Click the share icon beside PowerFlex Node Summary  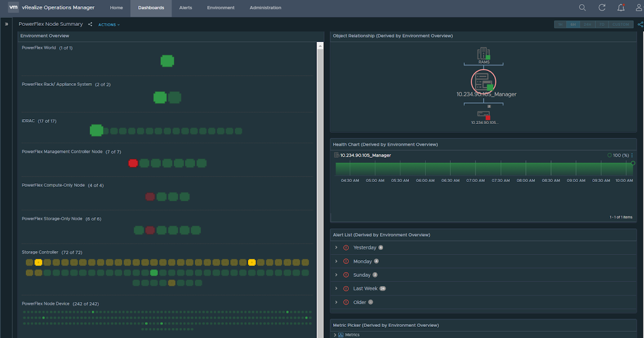tap(90, 24)
